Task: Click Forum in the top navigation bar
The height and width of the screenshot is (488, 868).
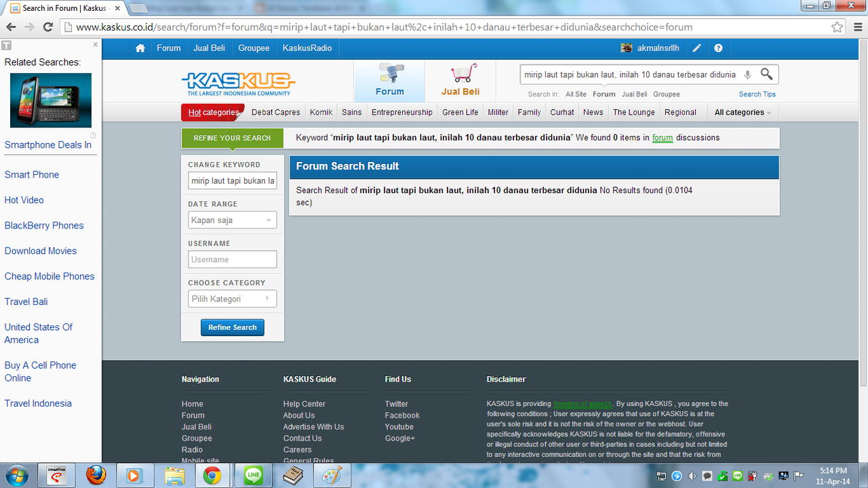Action: tap(168, 48)
